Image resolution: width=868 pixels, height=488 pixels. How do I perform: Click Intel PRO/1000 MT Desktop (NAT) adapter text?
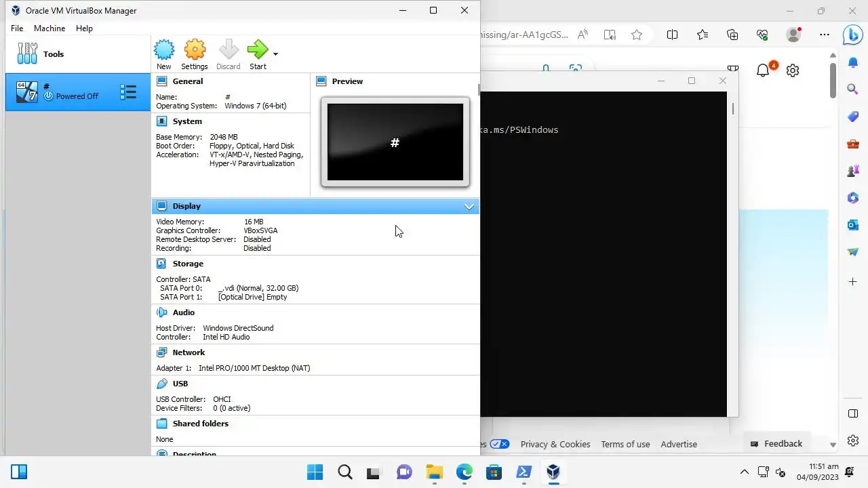(254, 368)
